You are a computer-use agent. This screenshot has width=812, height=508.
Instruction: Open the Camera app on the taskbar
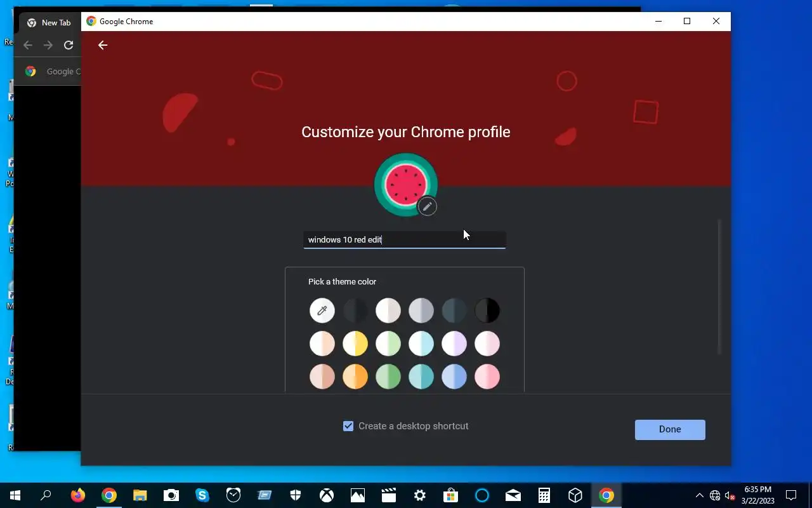point(171,495)
